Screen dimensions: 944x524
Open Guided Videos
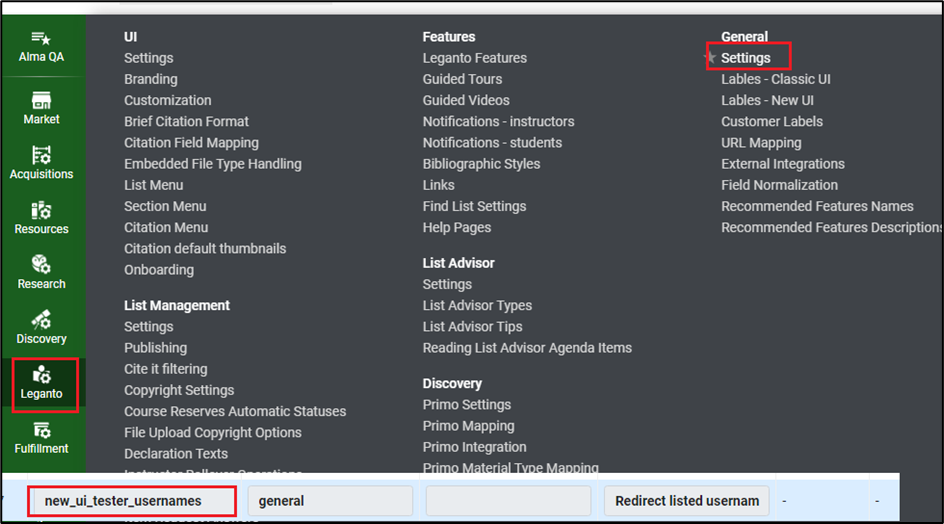coord(466,100)
